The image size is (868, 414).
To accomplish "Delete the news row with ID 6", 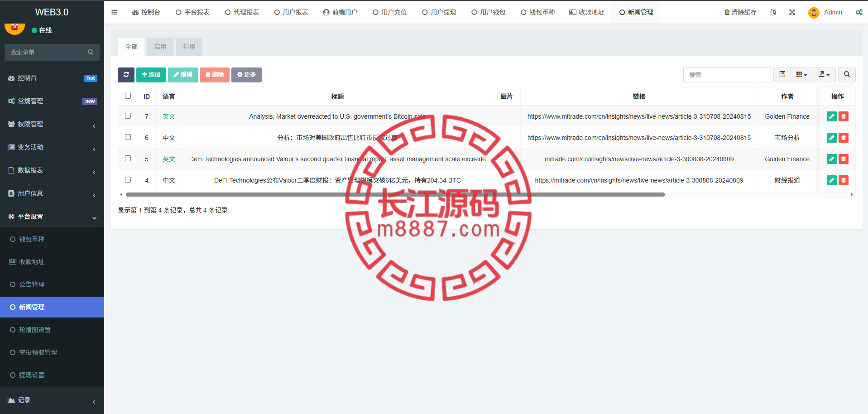I will [x=844, y=138].
